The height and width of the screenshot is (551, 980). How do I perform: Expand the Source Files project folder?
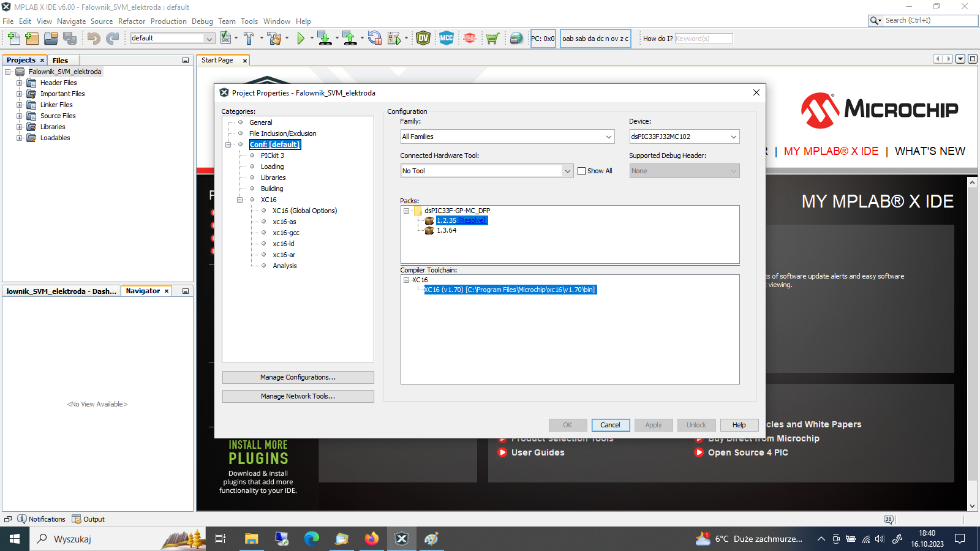pos(19,116)
